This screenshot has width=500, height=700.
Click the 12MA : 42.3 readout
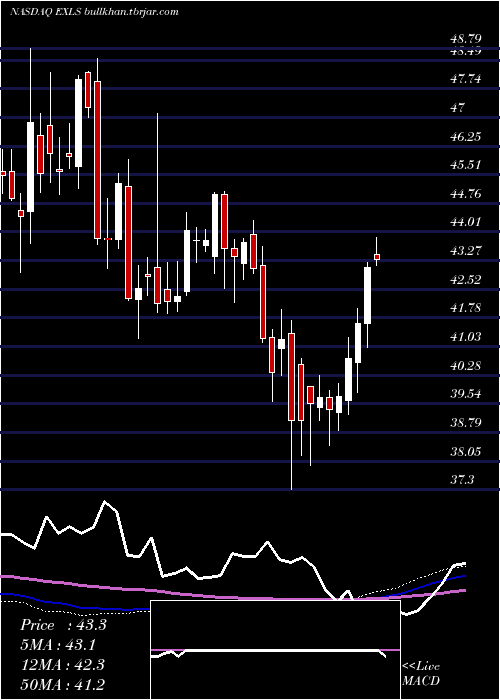tap(62, 665)
